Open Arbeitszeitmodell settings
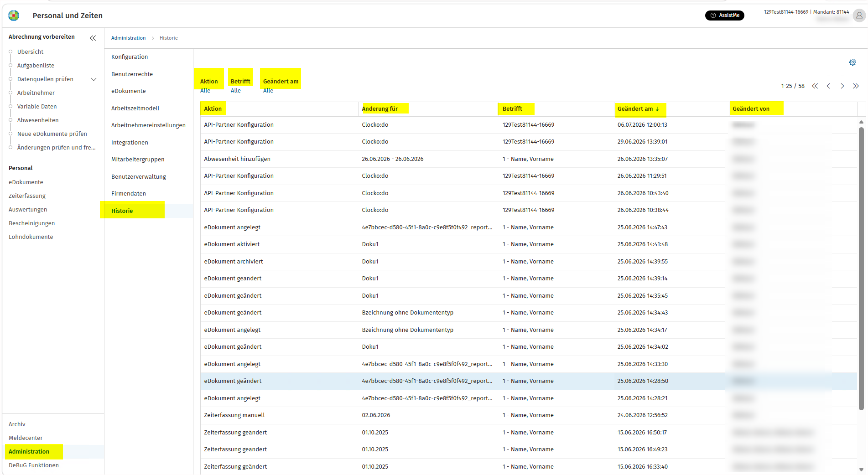Viewport: 868px width, 475px height. [135, 108]
